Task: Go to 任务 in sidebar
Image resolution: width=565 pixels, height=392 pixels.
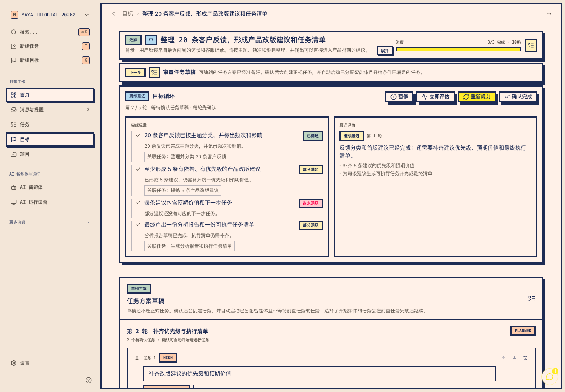Action: click(50, 125)
